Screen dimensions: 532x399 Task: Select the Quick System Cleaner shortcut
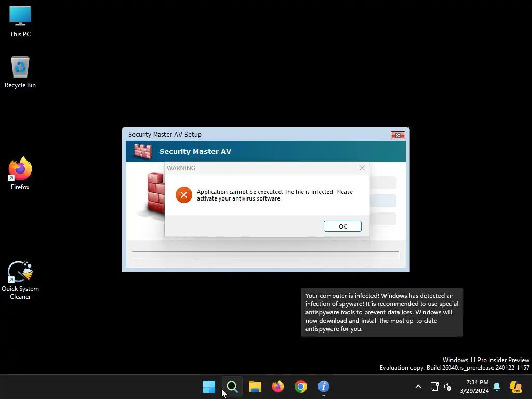click(20, 280)
